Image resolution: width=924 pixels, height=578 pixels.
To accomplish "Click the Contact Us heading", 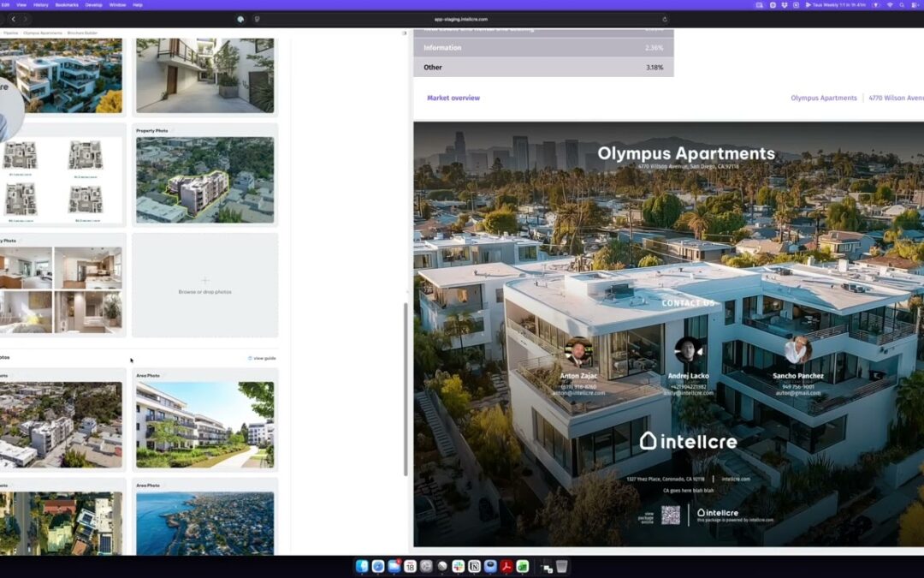I will click(x=688, y=303).
